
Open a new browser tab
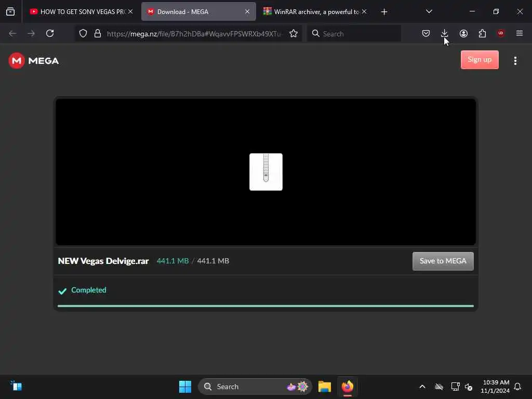384,12
